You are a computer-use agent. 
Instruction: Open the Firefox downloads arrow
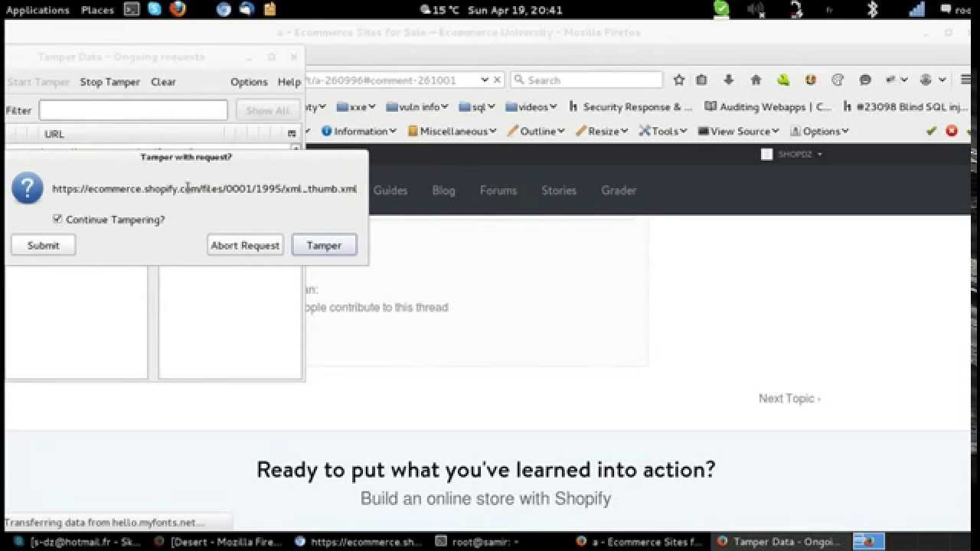click(x=728, y=80)
